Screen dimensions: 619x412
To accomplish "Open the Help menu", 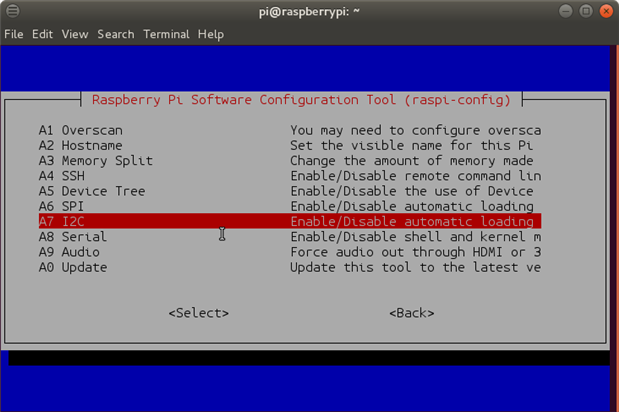I will 211,34.
